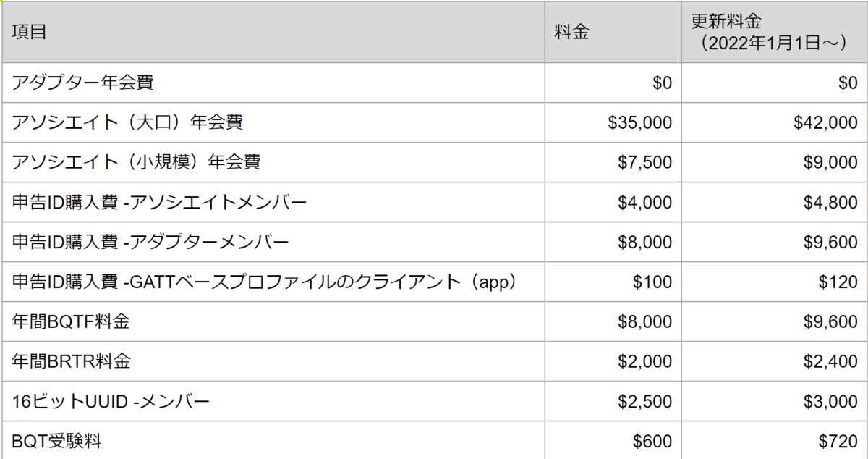Select 申告ID購入費 -アダプターメンバー row label
This screenshot has width=868, height=459.
pyautogui.click(x=273, y=243)
